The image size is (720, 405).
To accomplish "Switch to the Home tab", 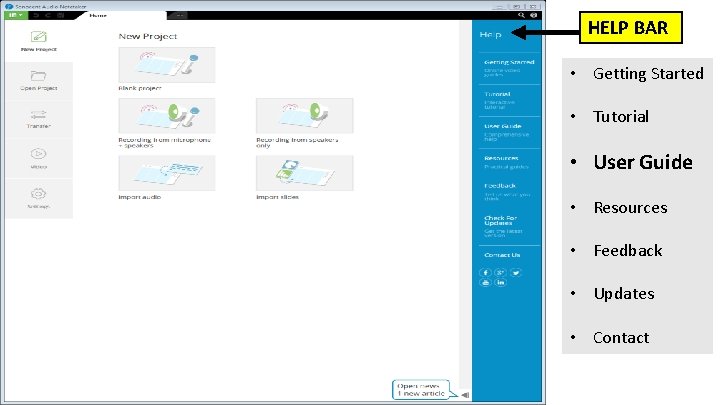I will [x=98, y=16].
